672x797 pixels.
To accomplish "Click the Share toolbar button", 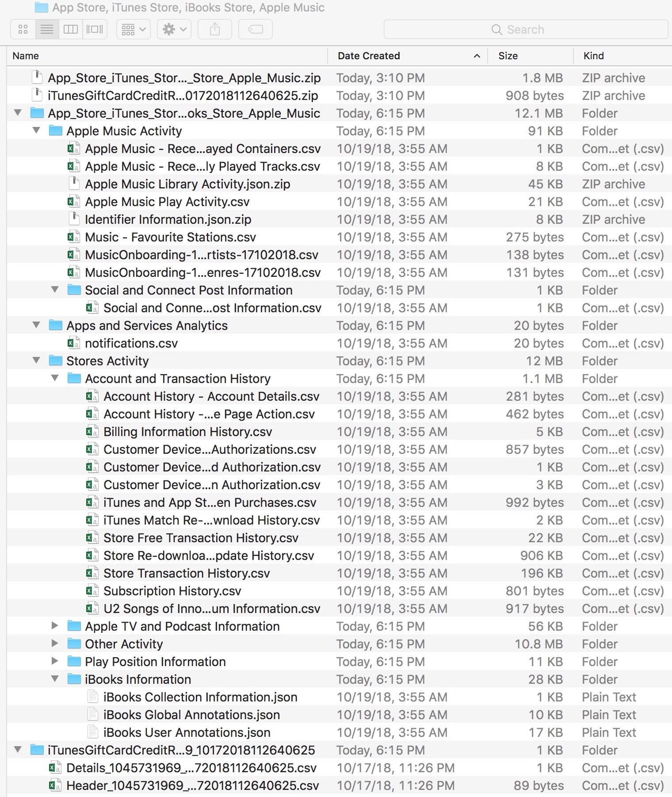I will [215, 30].
